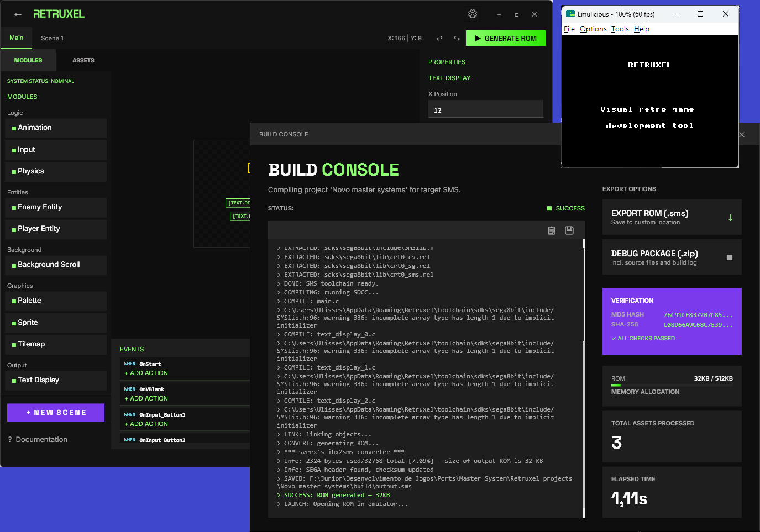This screenshot has width=760, height=532.
Task: Click the ROM memory allocation progress bar
Action: (x=672, y=385)
